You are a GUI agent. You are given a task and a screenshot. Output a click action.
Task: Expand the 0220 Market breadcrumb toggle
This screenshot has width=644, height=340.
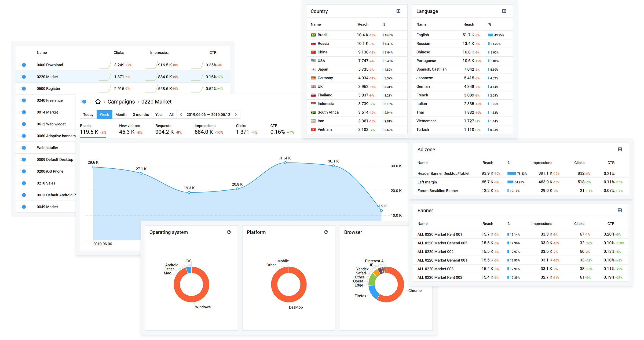pos(84,102)
